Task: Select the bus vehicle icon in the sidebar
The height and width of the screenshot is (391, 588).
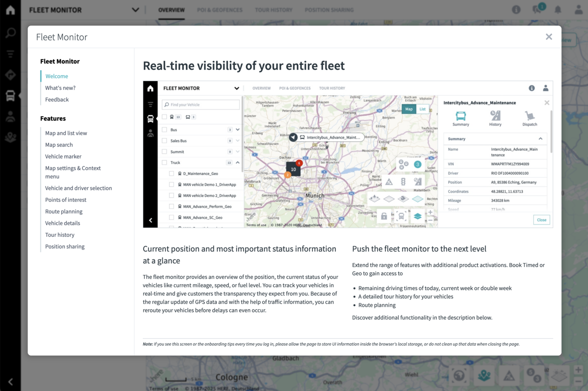Action: (x=10, y=95)
